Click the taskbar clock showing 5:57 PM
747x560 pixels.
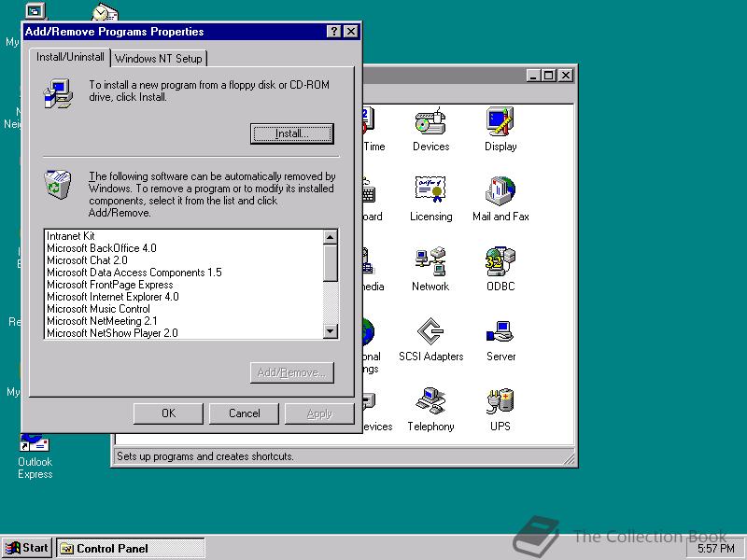715,549
